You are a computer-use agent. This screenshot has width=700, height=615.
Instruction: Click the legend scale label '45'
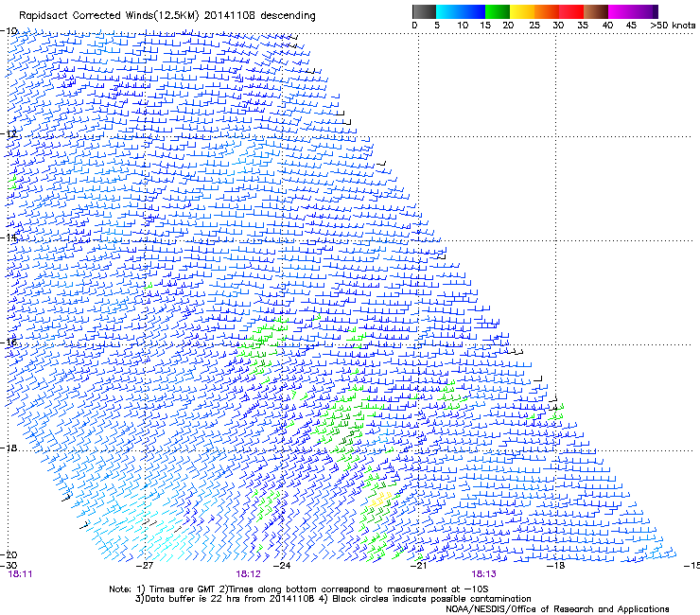631,26
